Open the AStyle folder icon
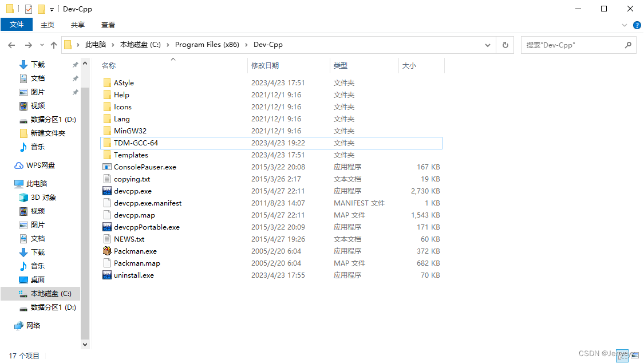The height and width of the screenshot is (363, 644). tap(107, 83)
